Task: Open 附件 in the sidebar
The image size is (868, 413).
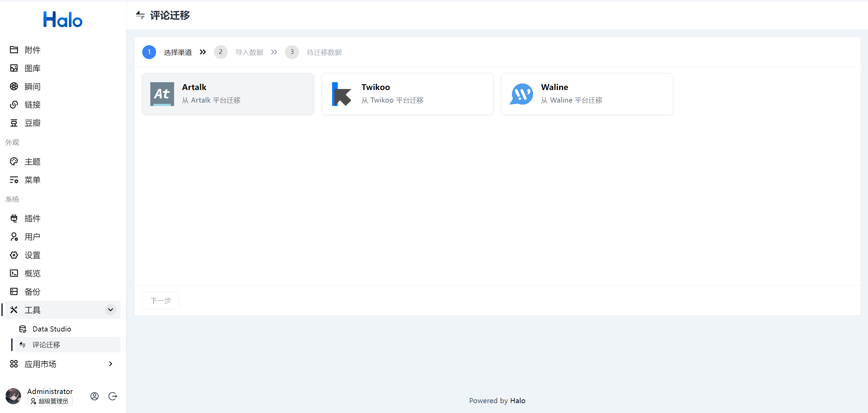Action: 63,50
